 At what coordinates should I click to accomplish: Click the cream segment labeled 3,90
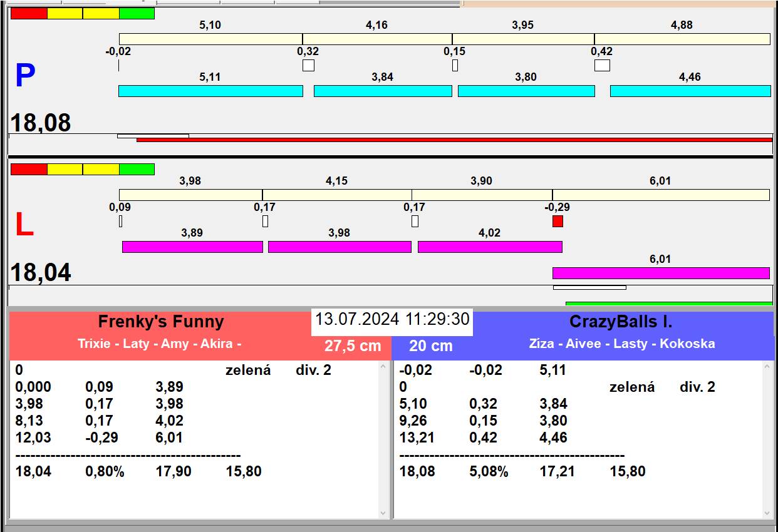point(482,195)
